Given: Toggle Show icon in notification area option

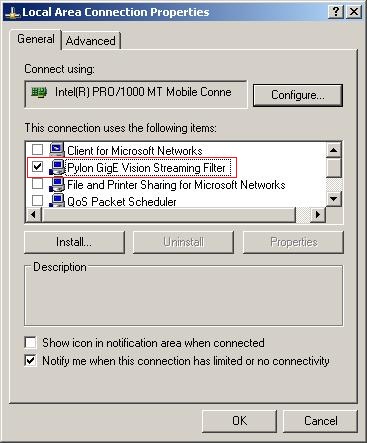Looking at the screenshot, I should point(30,342).
